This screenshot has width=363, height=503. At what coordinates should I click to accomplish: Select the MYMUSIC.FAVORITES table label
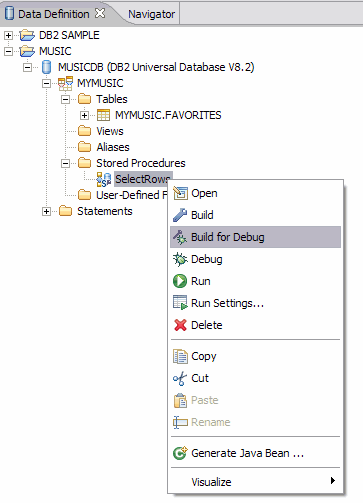168,115
